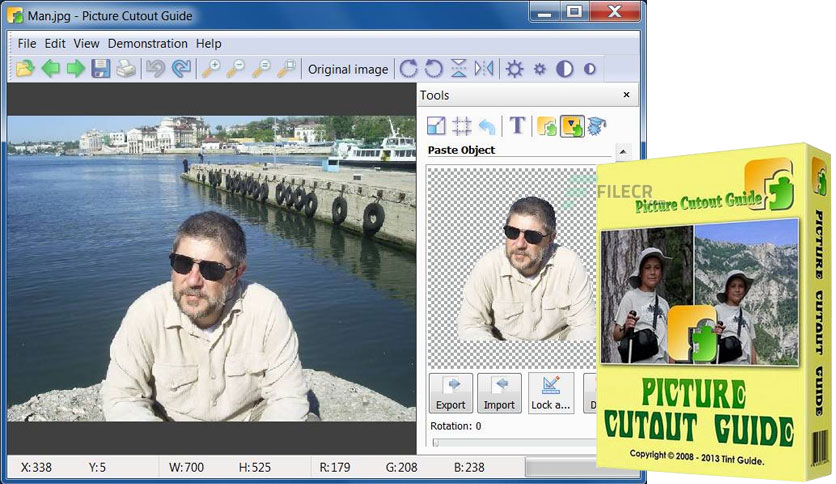This screenshot has width=836, height=484.
Task: Click the W:700 status bar value
Action: coord(186,468)
